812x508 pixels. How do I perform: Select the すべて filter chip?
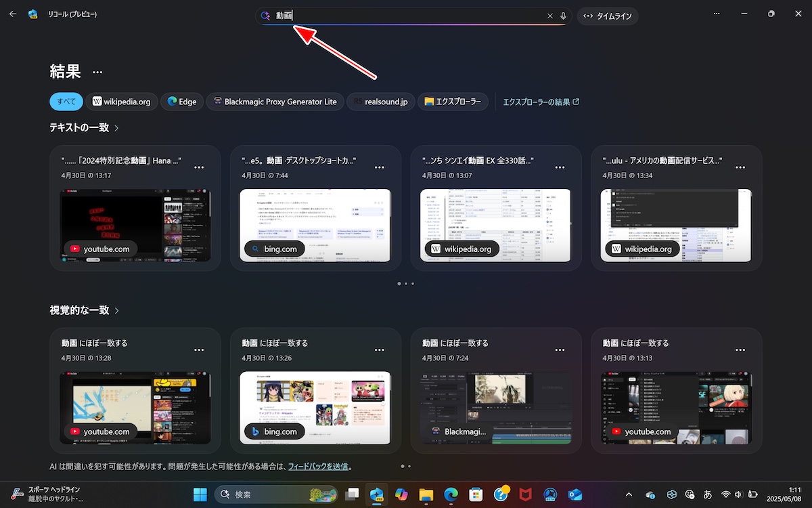coord(66,102)
